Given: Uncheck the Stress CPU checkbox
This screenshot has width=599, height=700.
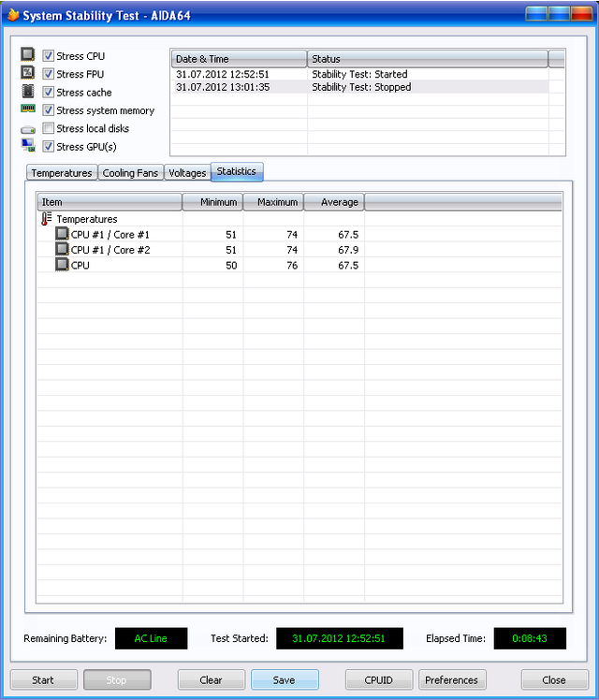Looking at the screenshot, I should click(x=48, y=56).
